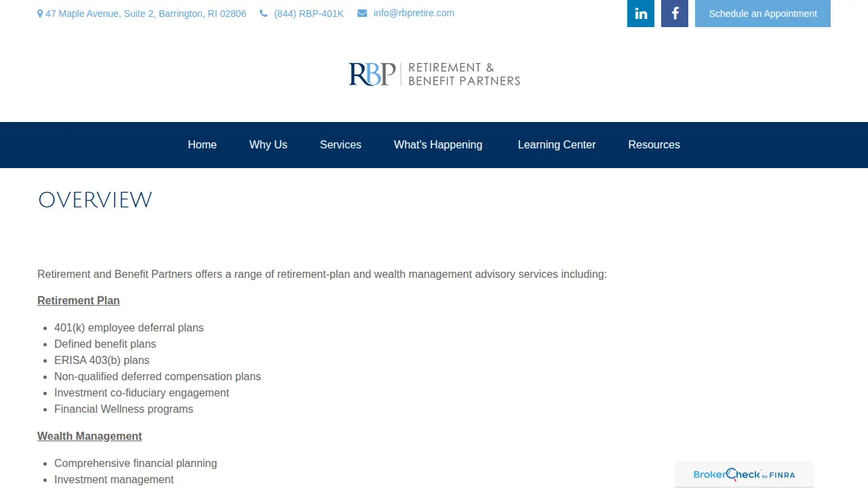This screenshot has height=488, width=868.
Task: Click 'Investment co-fiduciary engagement' list item
Action: [142, 393]
